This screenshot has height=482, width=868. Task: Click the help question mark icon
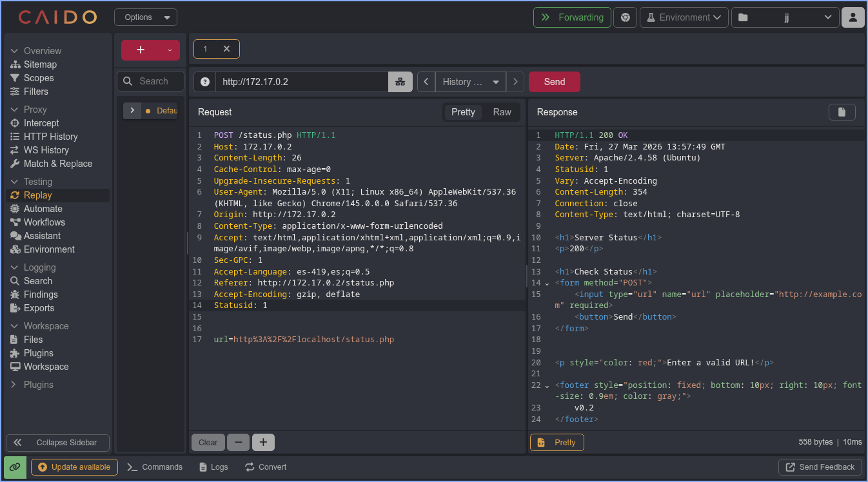click(x=205, y=82)
